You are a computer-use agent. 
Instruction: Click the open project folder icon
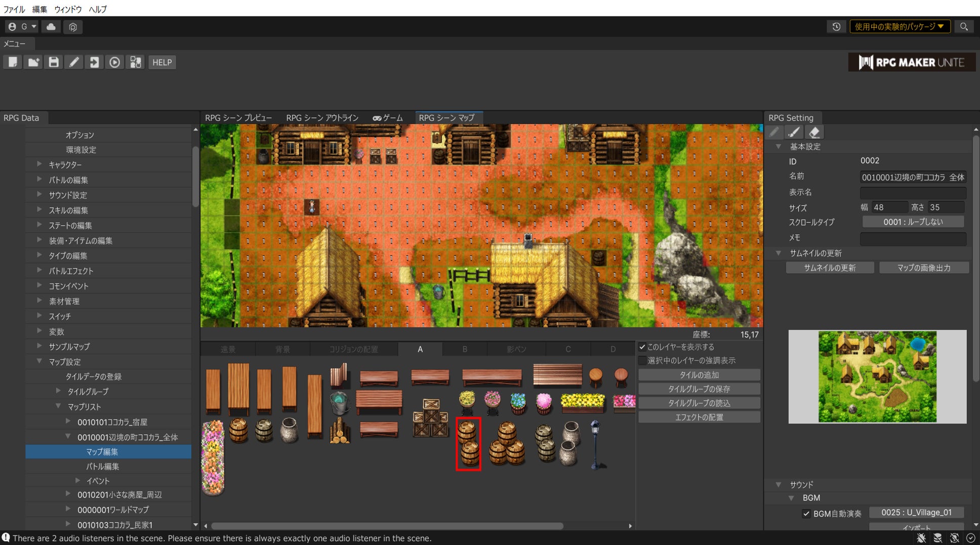(33, 62)
